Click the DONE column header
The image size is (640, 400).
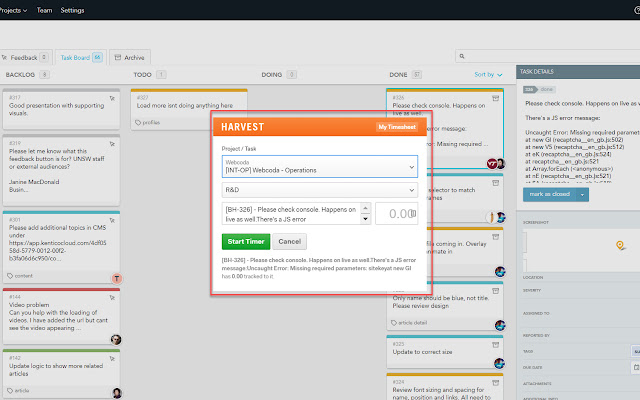point(398,75)
